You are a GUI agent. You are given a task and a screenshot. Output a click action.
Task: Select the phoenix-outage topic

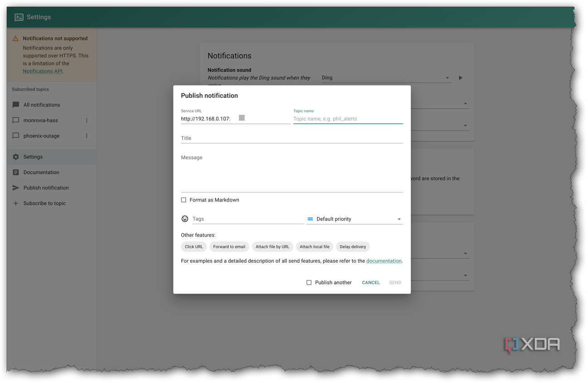tap(52, 136)
